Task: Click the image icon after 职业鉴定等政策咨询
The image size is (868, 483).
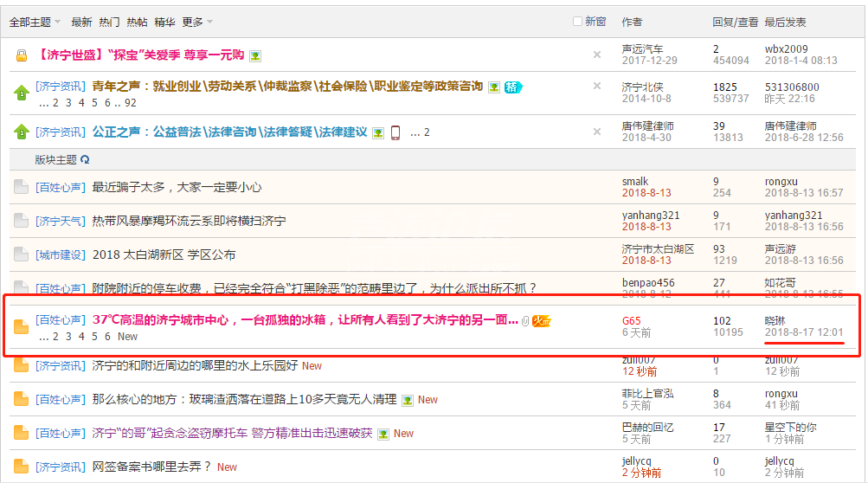Action: [x=494, y=87]
